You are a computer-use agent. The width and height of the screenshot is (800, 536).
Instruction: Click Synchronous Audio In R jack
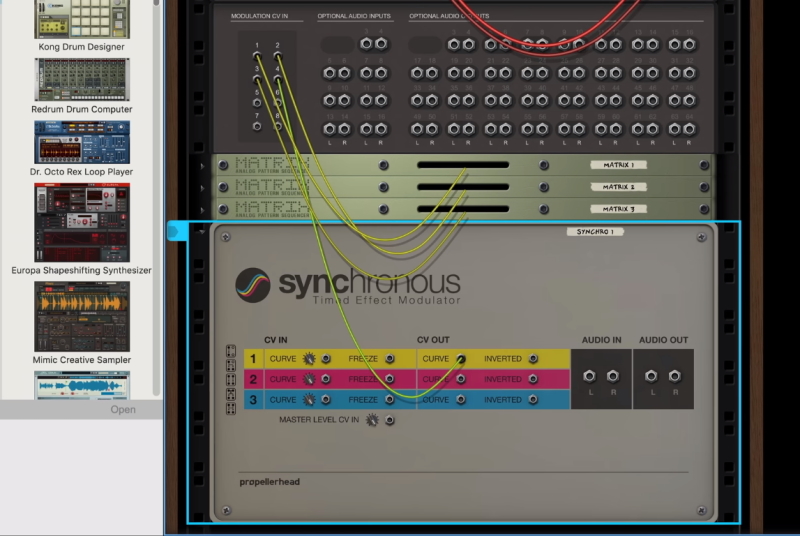click(613, 376)
